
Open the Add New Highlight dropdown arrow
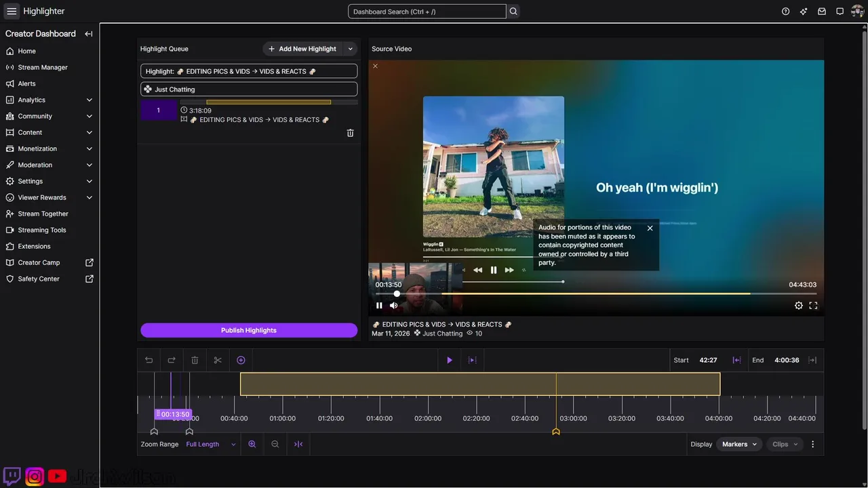[351, 49]
